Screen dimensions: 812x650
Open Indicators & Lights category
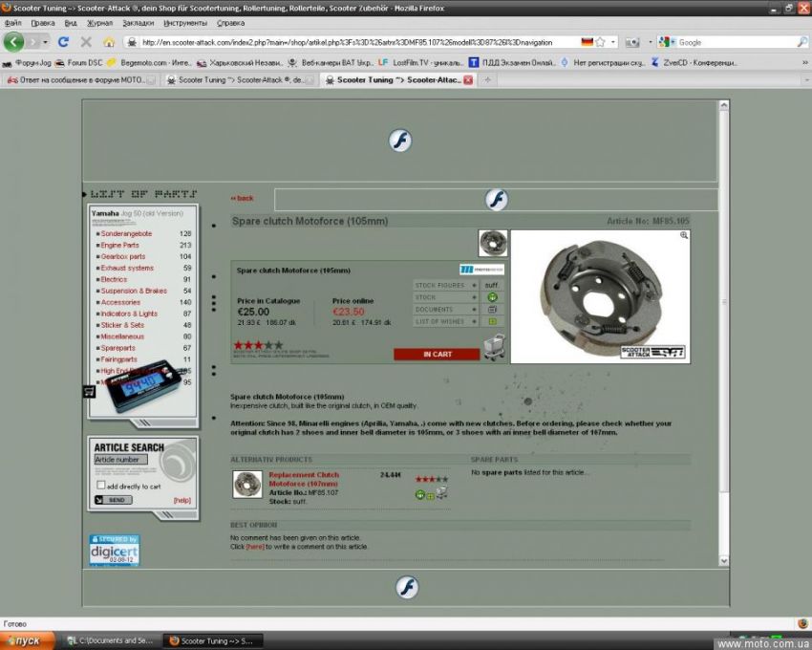tap(129, 314)
